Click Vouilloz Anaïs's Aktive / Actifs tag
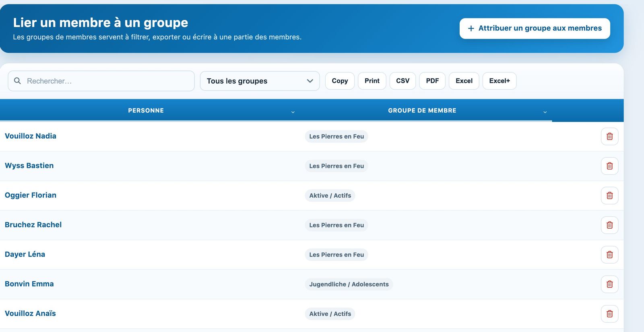This screenshot has width=644, height=332. pyautogui.click(x=330, y=314)
